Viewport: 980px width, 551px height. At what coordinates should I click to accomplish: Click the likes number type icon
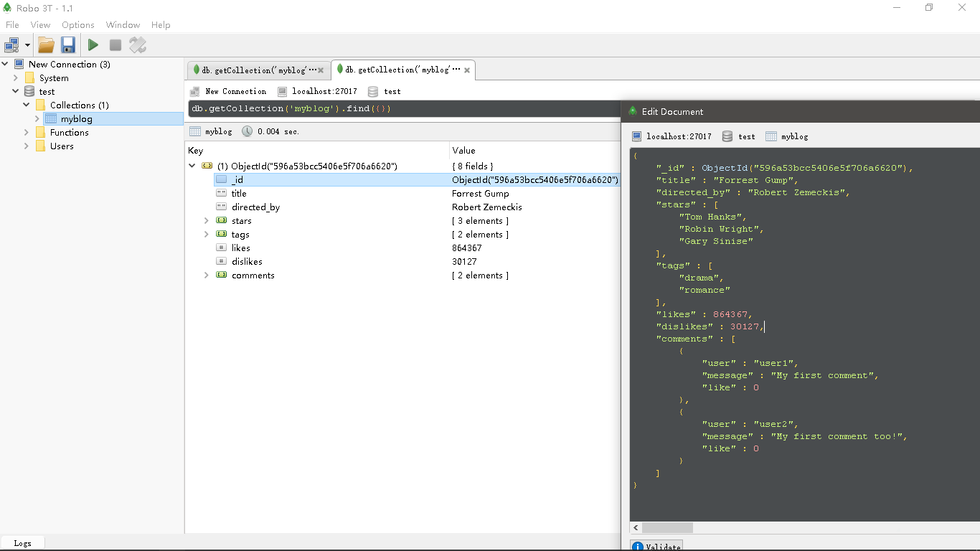coord(222,248)
